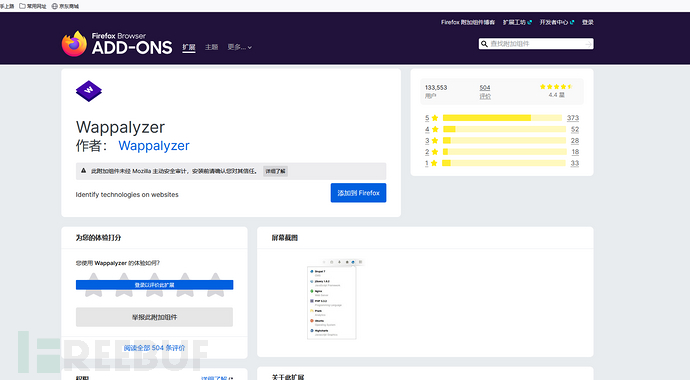Filter reviews by 2 stars row
Image resolution: width=690 pixels, height=380 pixels.
click(502, 152)
